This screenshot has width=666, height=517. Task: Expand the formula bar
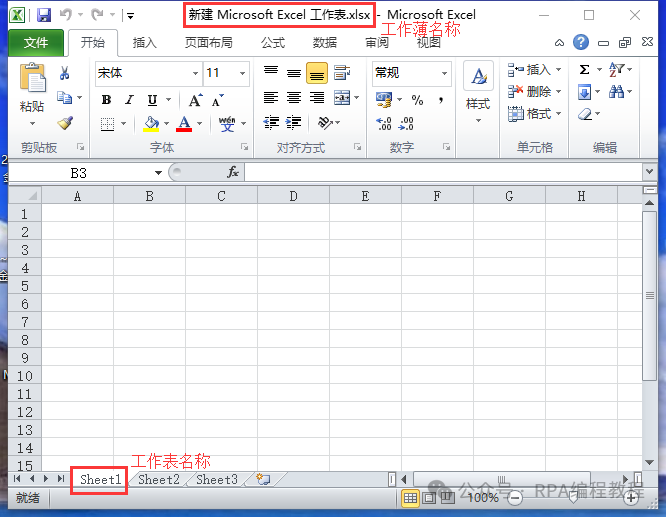tap(649, 172)
